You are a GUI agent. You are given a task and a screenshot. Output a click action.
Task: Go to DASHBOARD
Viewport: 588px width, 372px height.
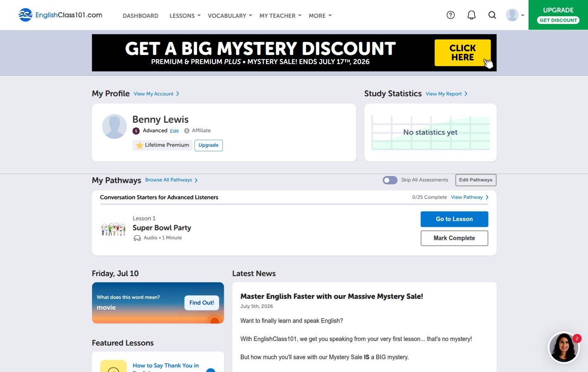140,16
